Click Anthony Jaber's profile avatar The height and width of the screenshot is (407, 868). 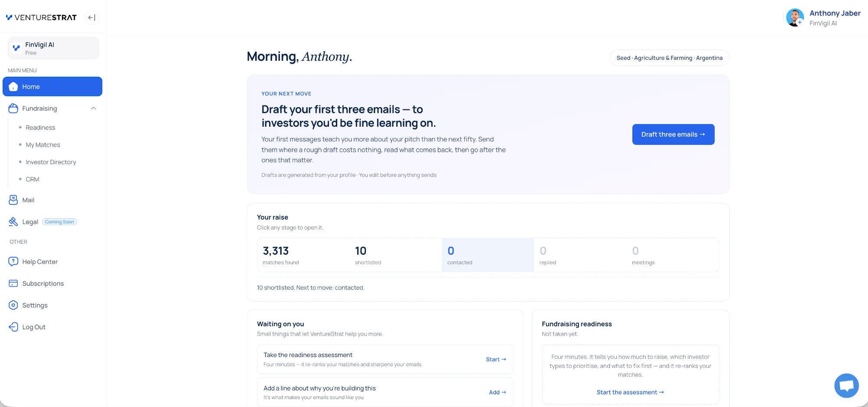(795, 18)
